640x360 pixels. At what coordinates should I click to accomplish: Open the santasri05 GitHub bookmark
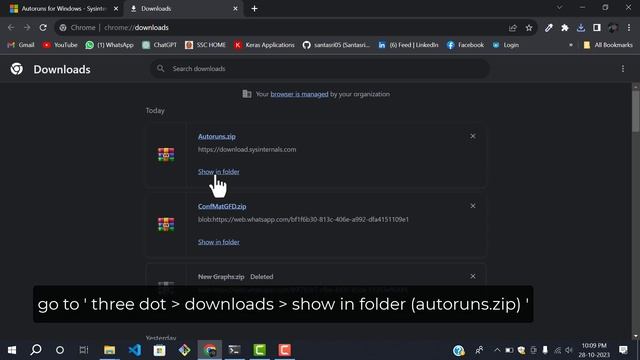(x=336, y=45)
